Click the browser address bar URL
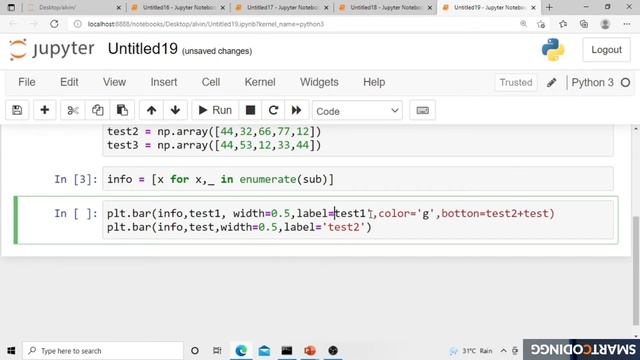Screen dimensions: 640x360 click(206, 24)
